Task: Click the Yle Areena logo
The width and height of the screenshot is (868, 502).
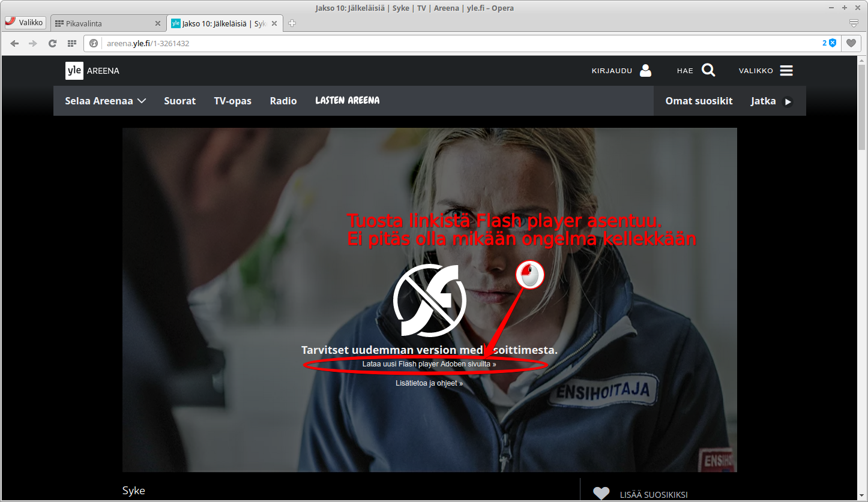Action: (92, 71)
